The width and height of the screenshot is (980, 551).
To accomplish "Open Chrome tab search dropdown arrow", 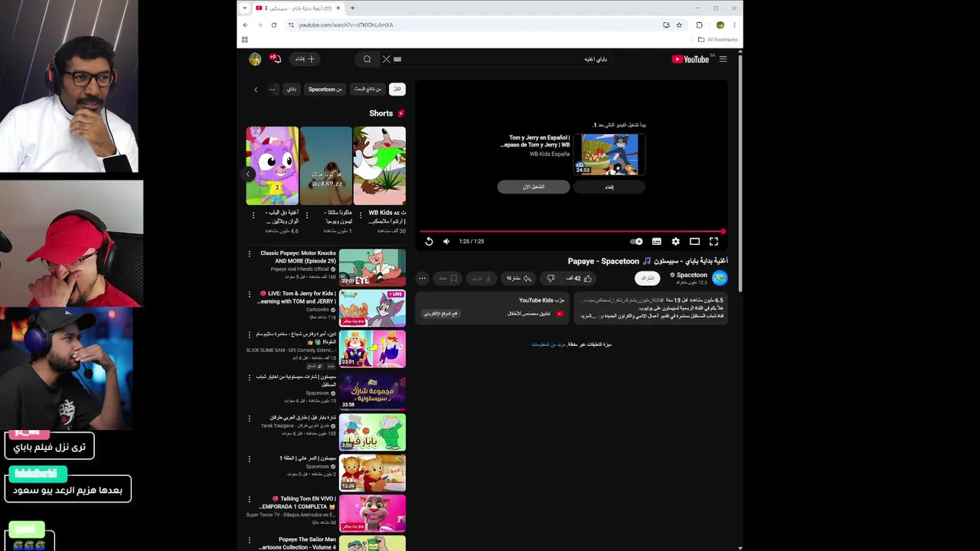I will (244, 8).
